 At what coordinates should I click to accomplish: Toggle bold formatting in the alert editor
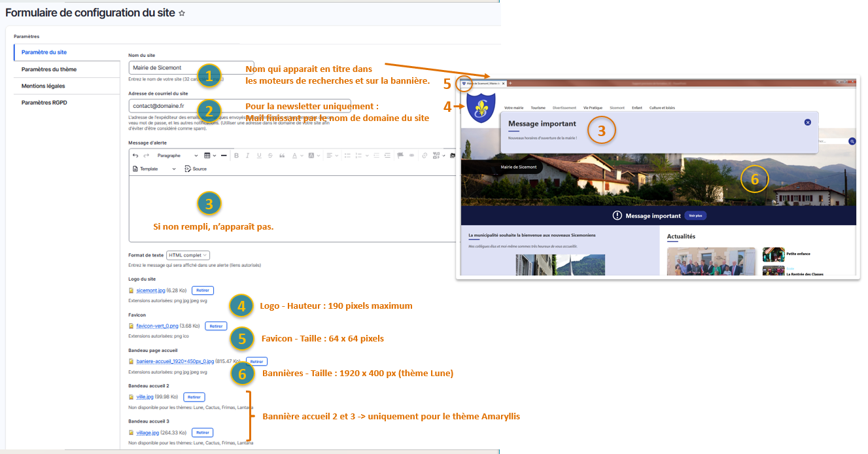236,156
